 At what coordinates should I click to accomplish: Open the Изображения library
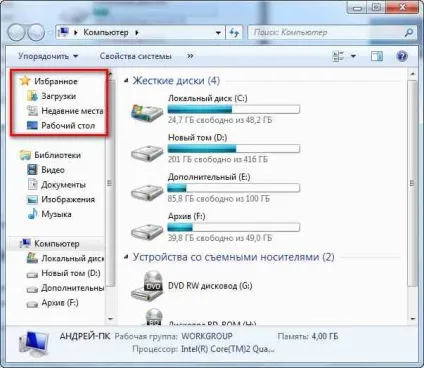[x=68, y=199]
